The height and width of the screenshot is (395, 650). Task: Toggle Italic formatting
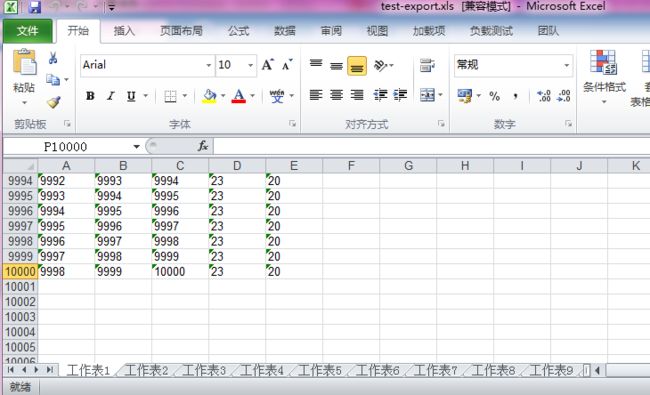(x=110, y=96)
